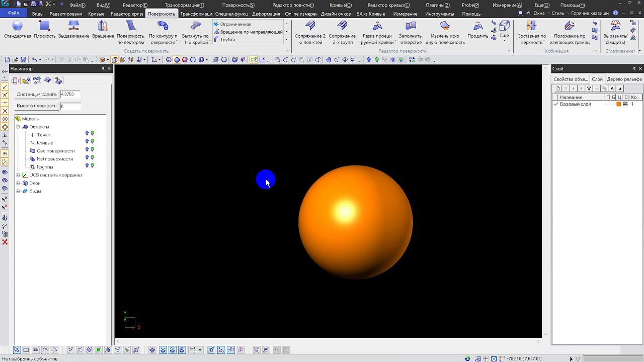This screenshot has width=644, height=362.
Task: Select Поверхность по векторам tool
Action: (130, 33)
